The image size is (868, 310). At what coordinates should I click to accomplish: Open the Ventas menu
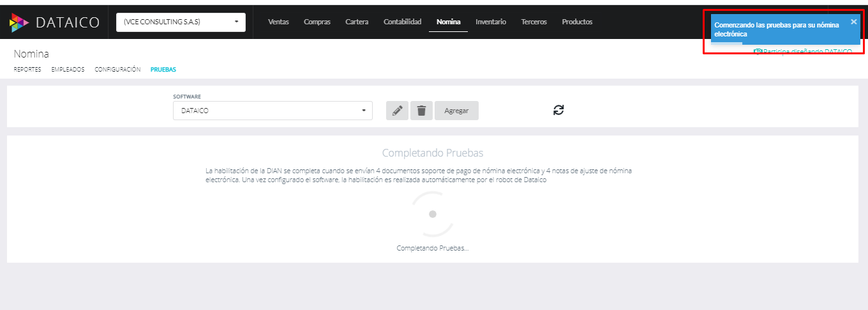point(278,22)
